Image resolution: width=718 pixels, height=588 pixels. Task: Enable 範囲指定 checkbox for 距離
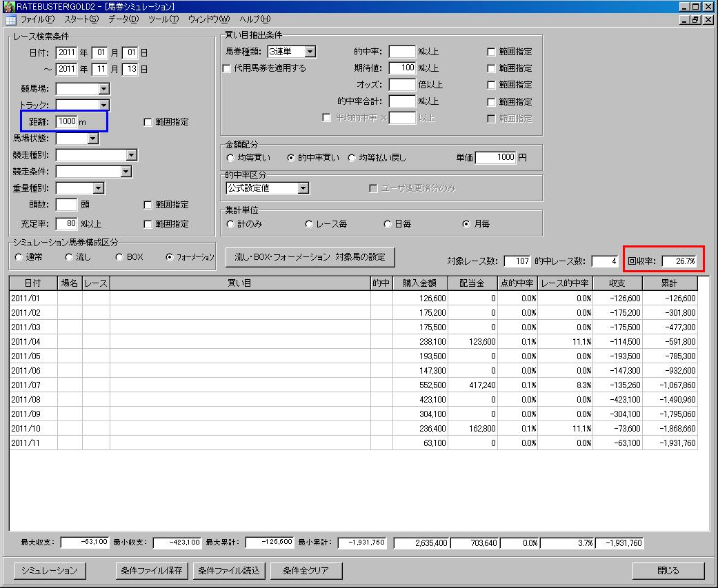click(x=148, y=122)
